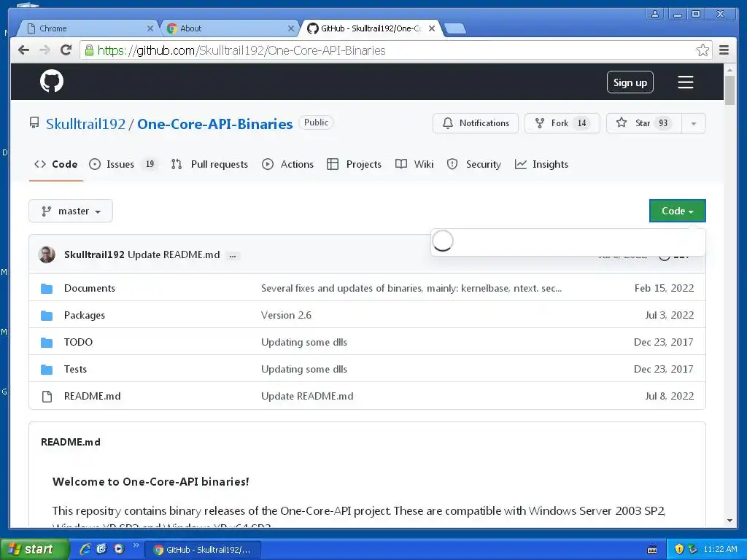Open the Windows start menu
This screenshot has height=560, width=747.
[x=34, y=549]
